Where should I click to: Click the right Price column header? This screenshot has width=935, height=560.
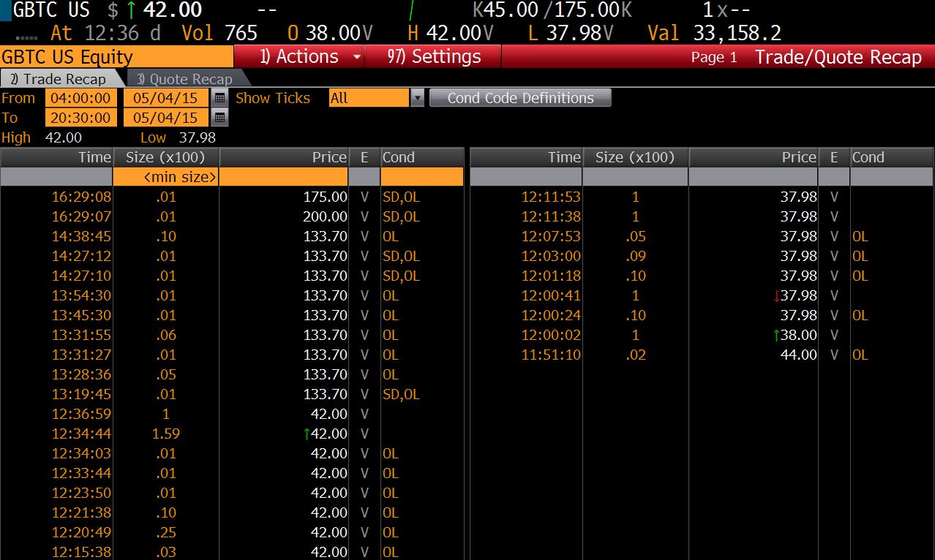[x=753, y=157]
